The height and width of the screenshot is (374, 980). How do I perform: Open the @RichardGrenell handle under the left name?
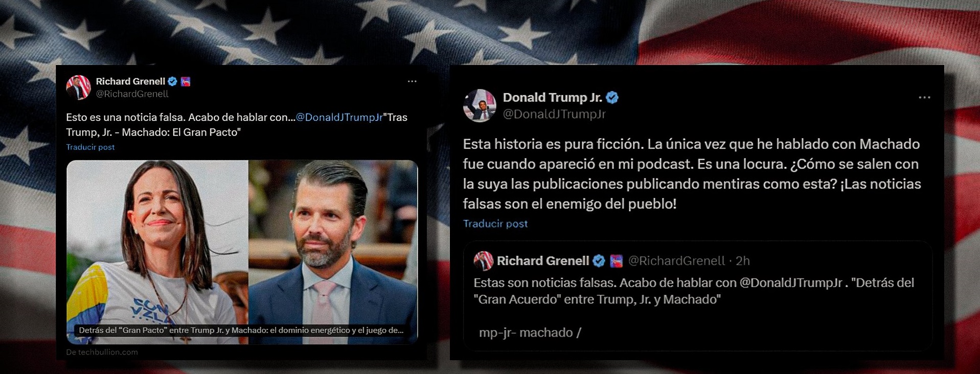pyautogui.click(x=132, y=94)
